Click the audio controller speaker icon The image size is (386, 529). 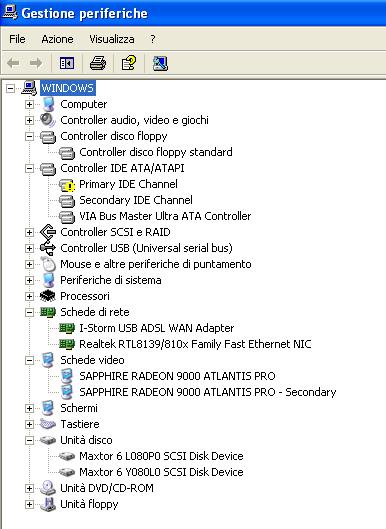(x=48, y=120)
